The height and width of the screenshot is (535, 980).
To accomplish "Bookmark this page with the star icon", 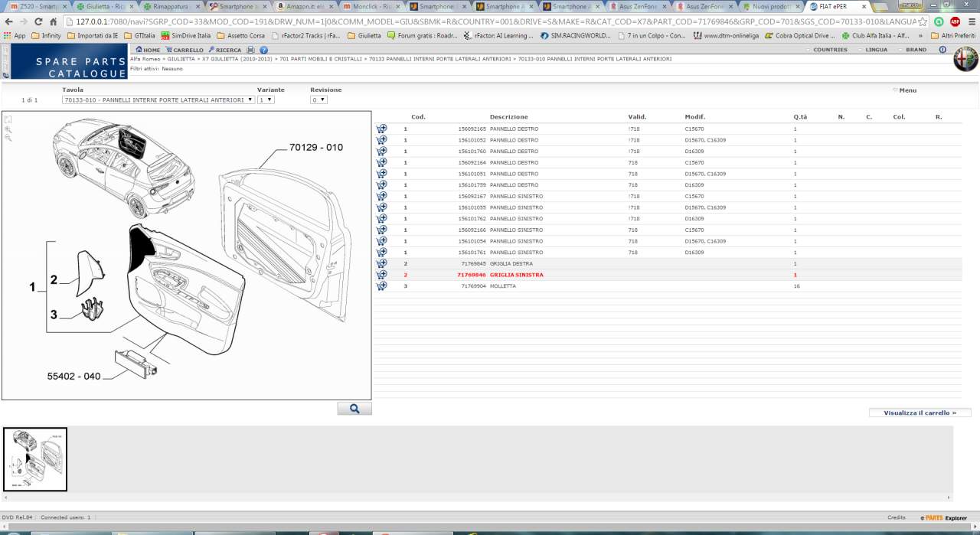I will coord(923,21).
